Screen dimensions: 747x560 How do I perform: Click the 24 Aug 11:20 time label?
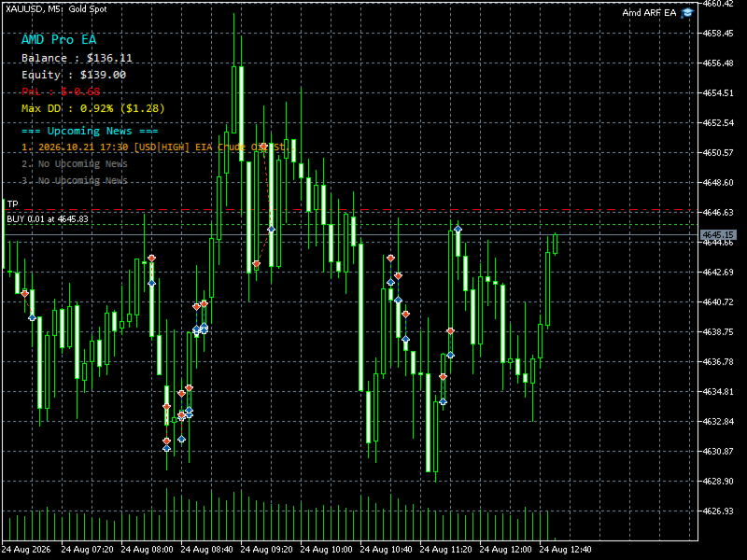pos(446,550)
